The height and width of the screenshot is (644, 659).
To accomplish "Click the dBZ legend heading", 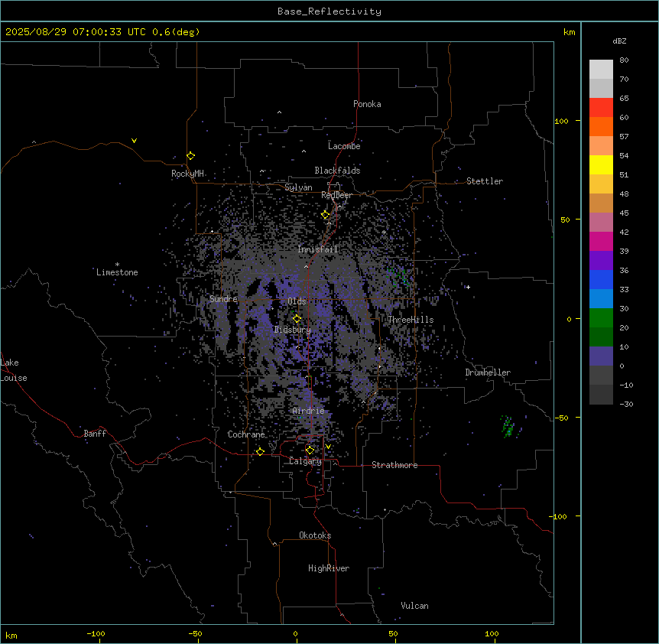I will [619, 41].
